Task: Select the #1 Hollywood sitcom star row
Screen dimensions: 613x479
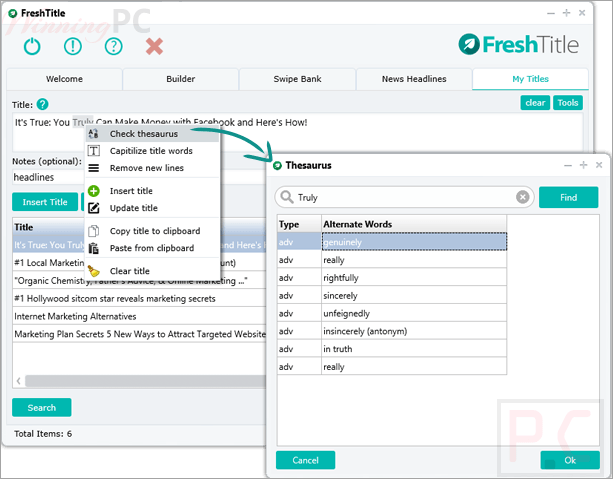Action: (x=139, y=298)
